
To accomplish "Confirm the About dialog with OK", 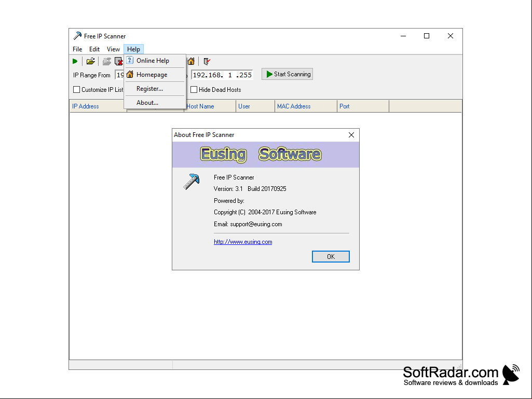I will click(331, 256).
